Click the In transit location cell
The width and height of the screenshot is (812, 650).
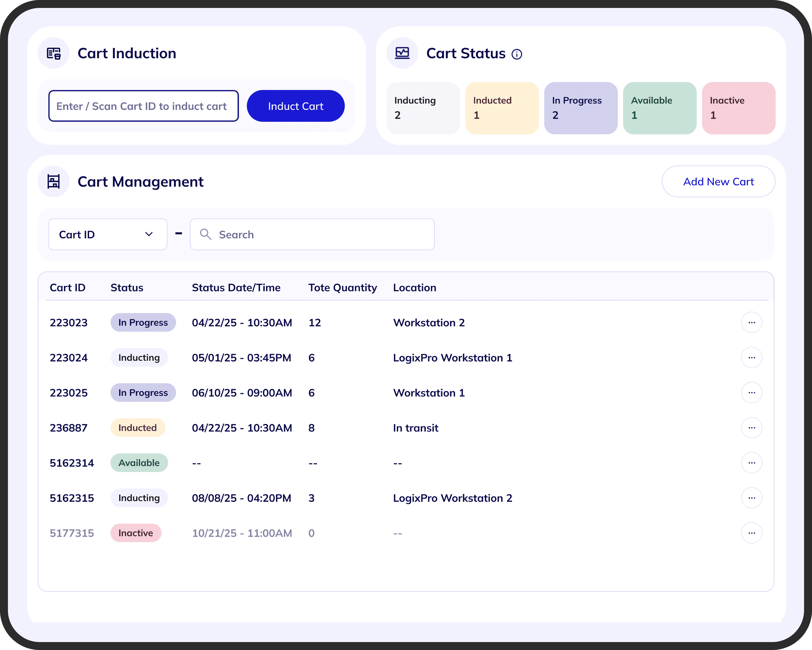(416, 428)
